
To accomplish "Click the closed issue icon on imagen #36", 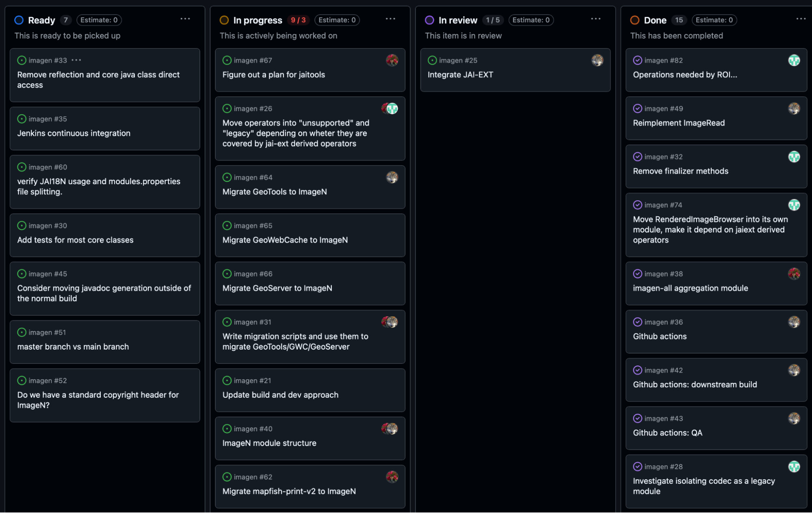I will coord(637,322).
